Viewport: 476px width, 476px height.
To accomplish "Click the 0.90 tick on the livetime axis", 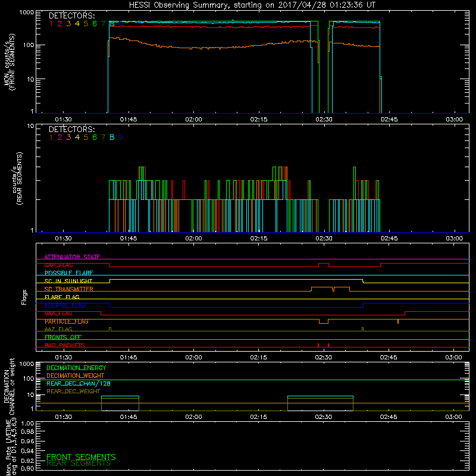I will pos(27,468).
